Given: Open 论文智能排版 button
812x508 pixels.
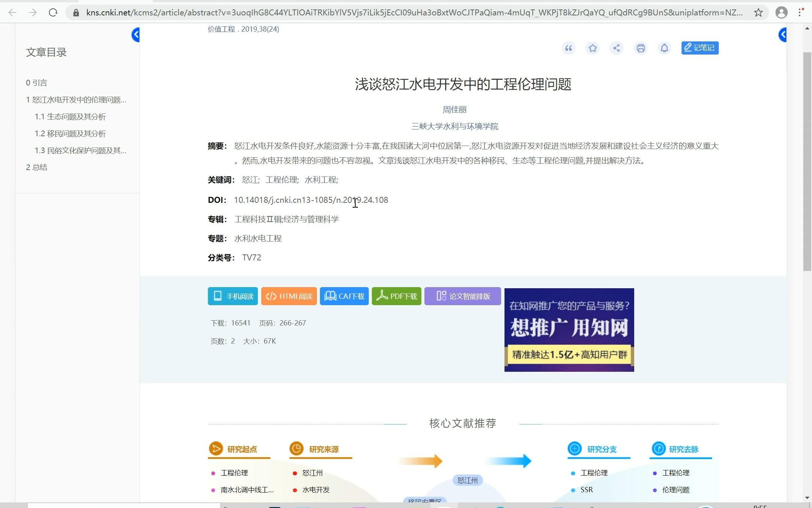Looking at the screenshot, I should point(463,296).
